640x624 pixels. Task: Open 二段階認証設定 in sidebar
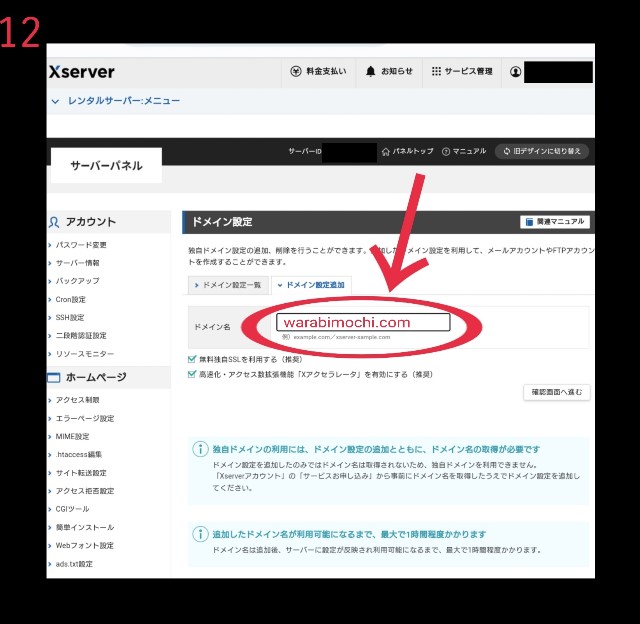tap(81, 335)
